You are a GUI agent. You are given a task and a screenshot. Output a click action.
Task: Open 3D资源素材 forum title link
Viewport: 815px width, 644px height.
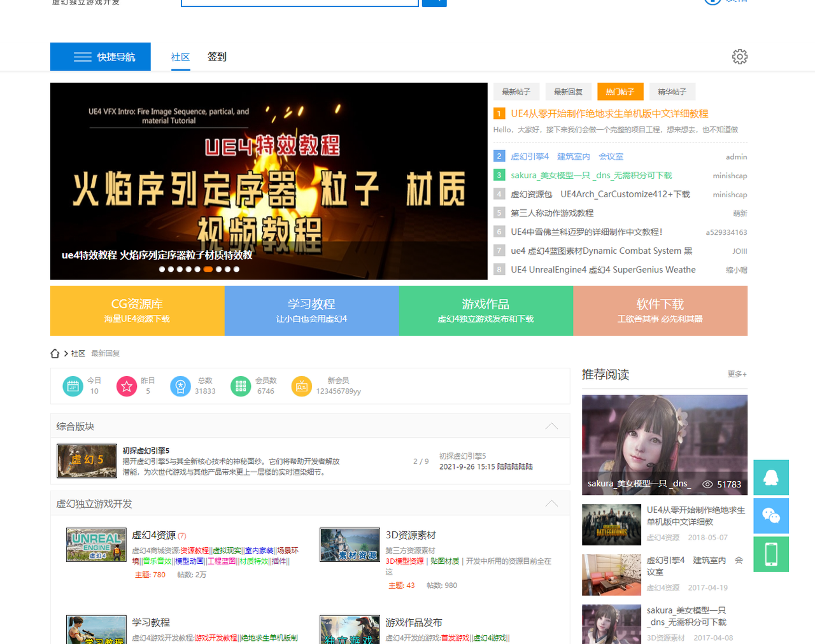(x=411, y=535)
